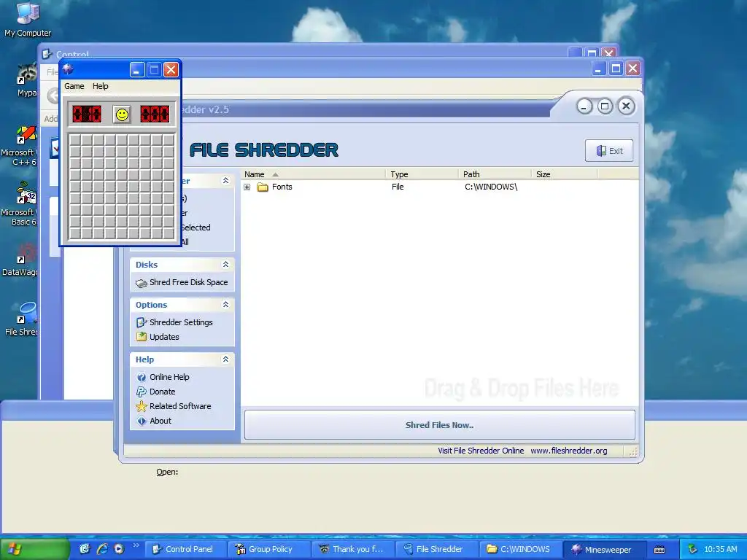747x560 pixels.
Task: Click the Donate PayPal icon
Action: click(x=141, y=392)
